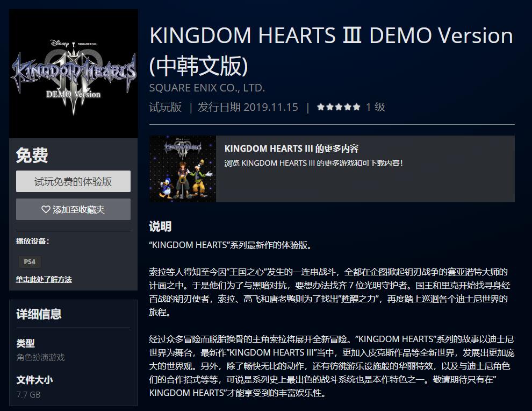Viewport: 532px width, 411px height.
Task: Click the 1 级 rating count
Action: [x=375, y=107]
